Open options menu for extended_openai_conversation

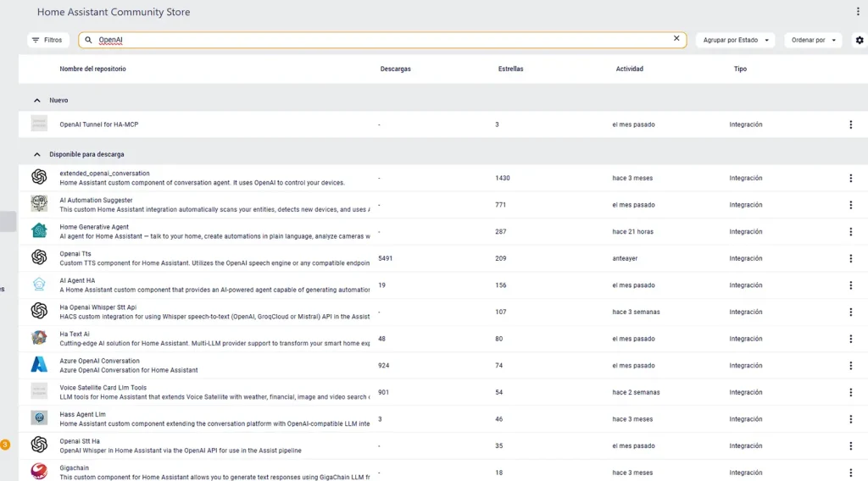[850, 178]
